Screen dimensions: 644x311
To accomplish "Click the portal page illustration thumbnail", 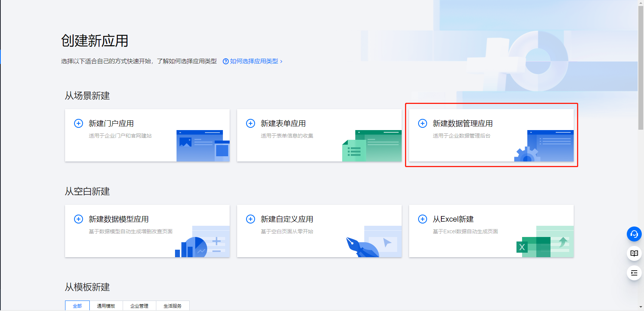I will click(203, 146).
